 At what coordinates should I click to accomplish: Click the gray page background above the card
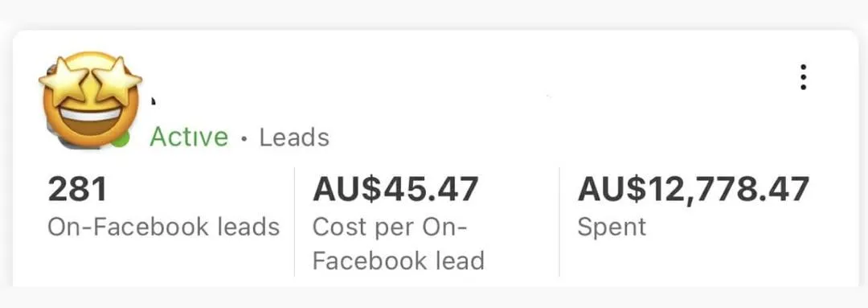[434, 14]
